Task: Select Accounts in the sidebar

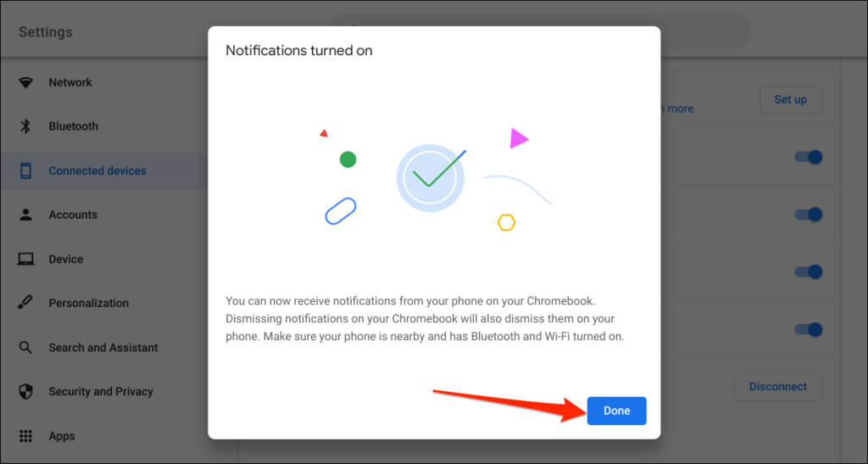Action: (73, 215)
